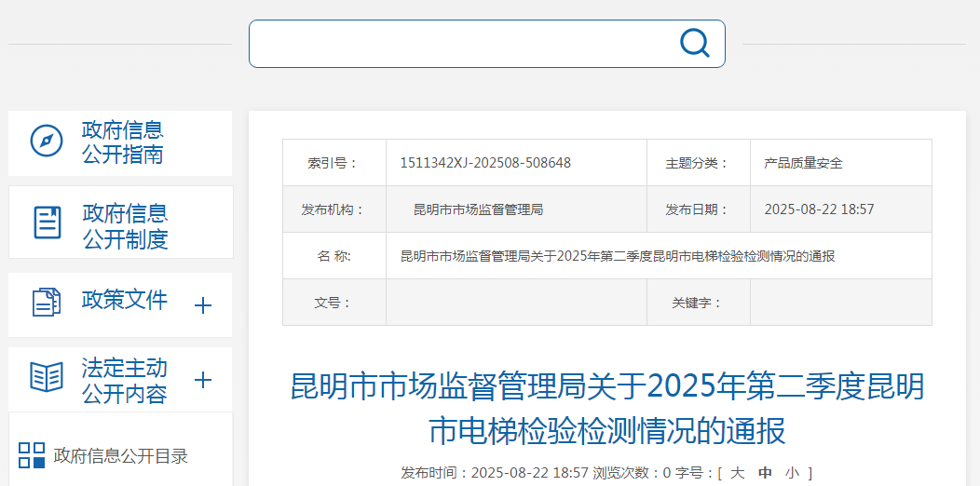Viewport: 980px width, 486px height.
Task: Click the magnifying glass search icon
Action: coord(694,43)
